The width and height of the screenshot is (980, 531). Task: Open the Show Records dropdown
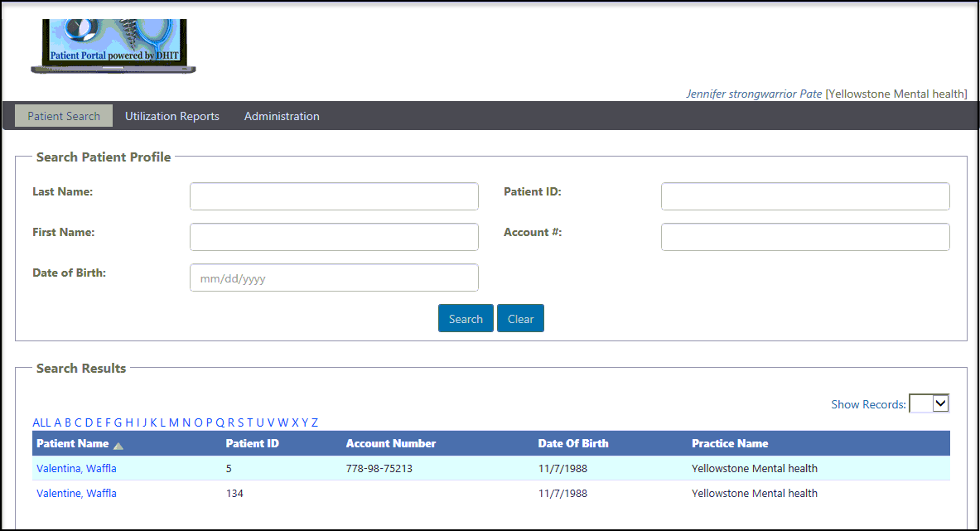pyautogui.click(x=929, y=403)
